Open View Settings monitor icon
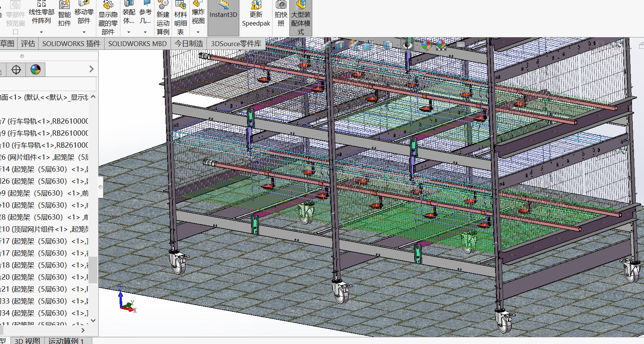 (x=460, y=45)
